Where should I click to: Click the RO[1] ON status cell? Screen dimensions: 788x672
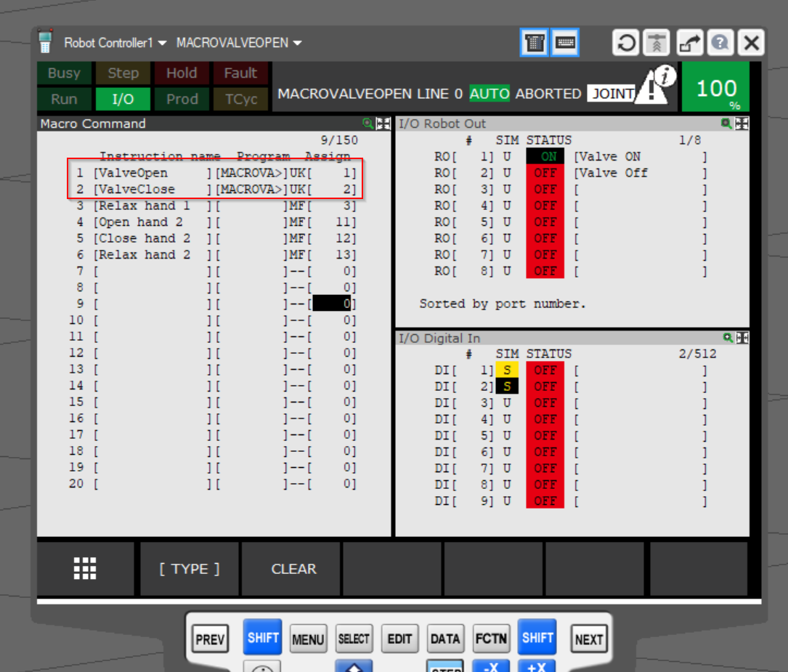545,156
